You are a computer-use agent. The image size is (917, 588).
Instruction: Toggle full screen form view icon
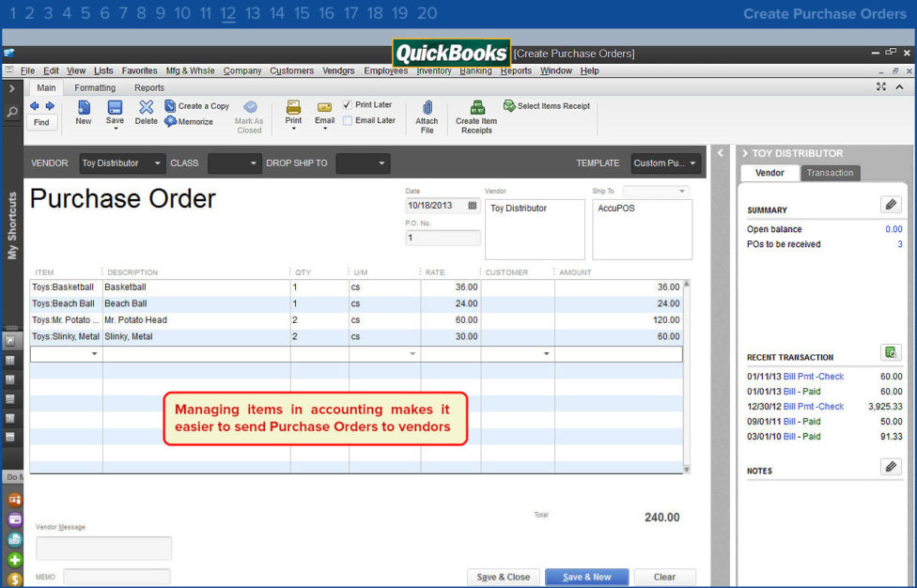coord(881,86)
